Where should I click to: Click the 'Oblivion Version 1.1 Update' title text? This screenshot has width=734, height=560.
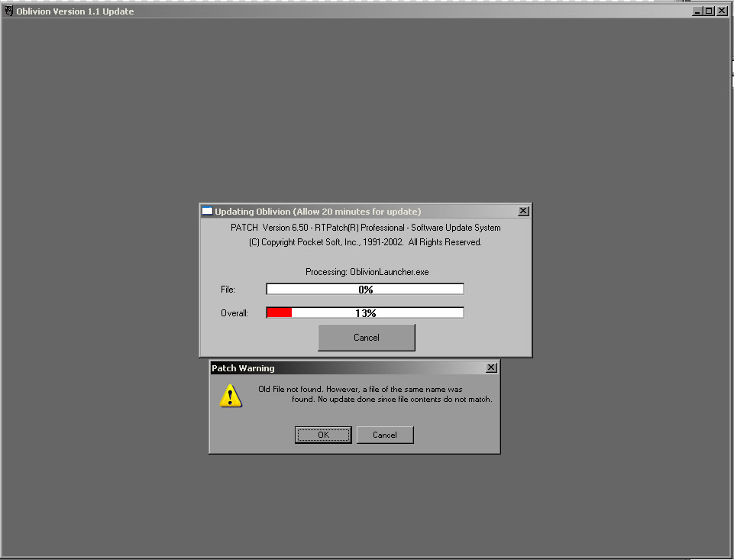[75, 11]
